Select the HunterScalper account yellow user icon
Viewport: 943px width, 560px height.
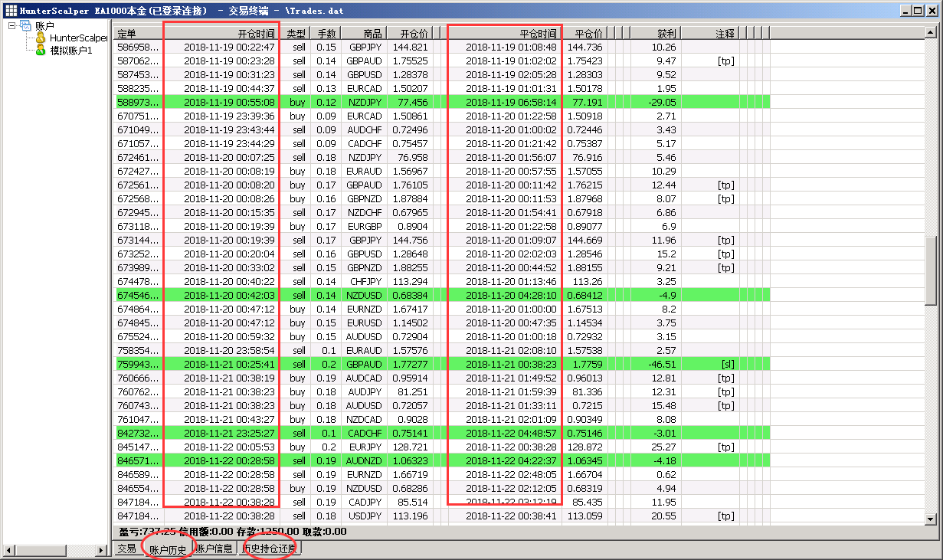click(40, 38)
